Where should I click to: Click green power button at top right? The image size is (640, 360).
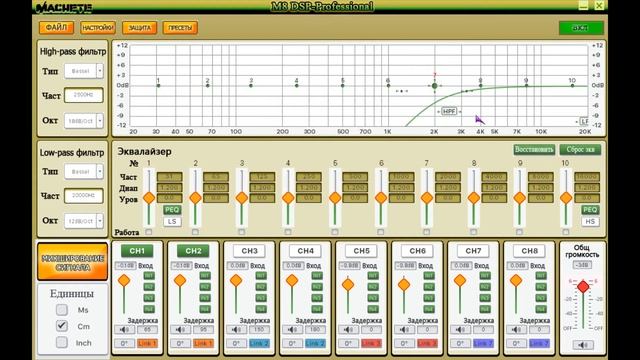click(581, 28)
